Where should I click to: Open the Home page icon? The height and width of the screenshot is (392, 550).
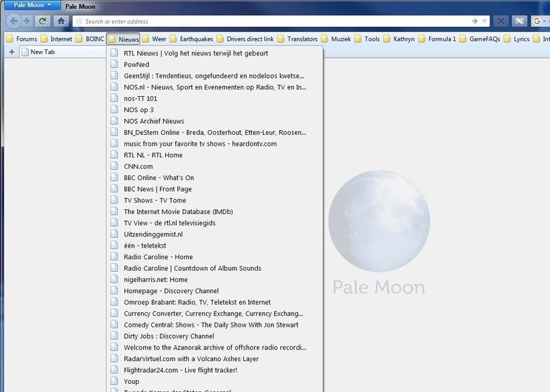[x=61, y=21]
